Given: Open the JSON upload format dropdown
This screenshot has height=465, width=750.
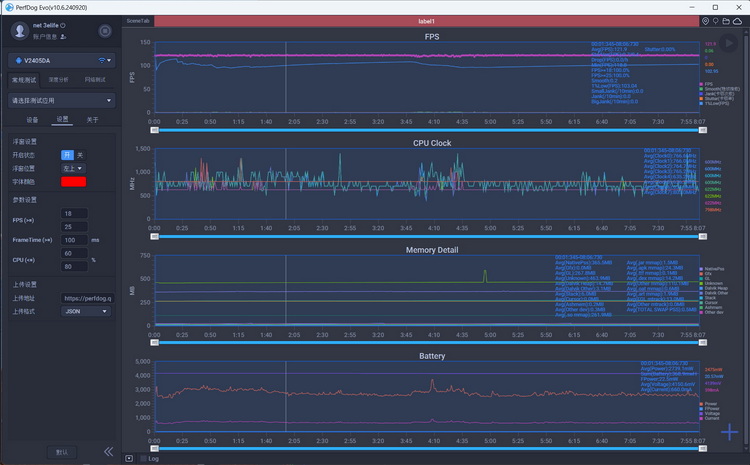Looking at the screenshot, I should [86, 311].
